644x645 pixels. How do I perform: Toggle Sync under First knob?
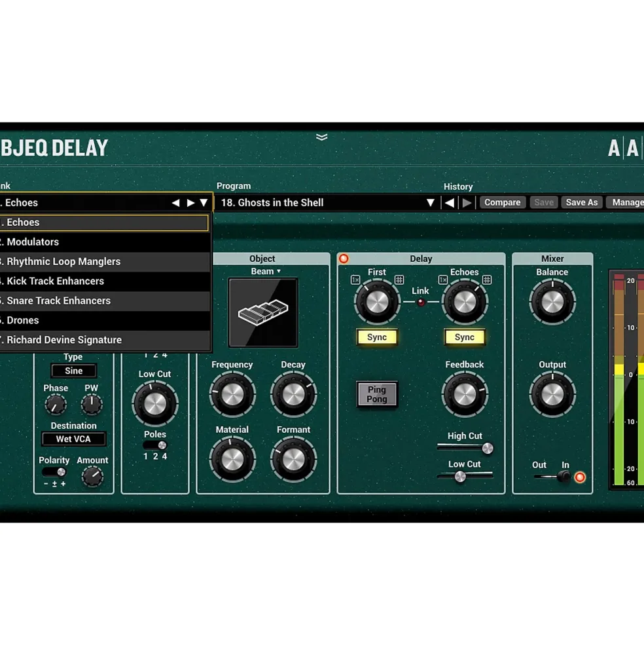click(377, 337)
